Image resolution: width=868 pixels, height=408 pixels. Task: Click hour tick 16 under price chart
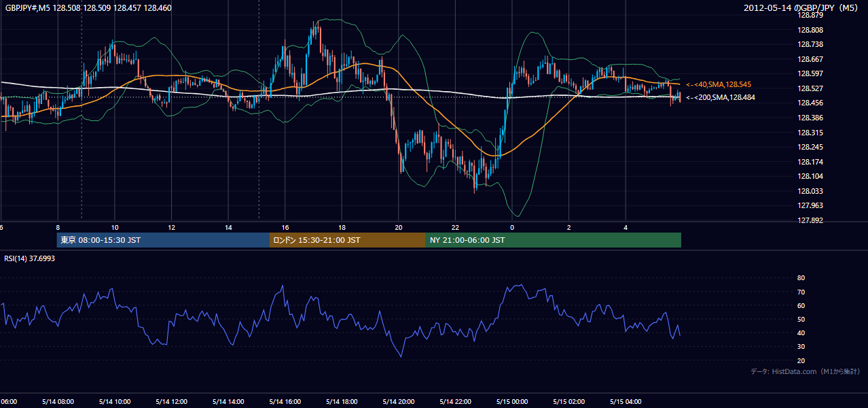[285, 228]
